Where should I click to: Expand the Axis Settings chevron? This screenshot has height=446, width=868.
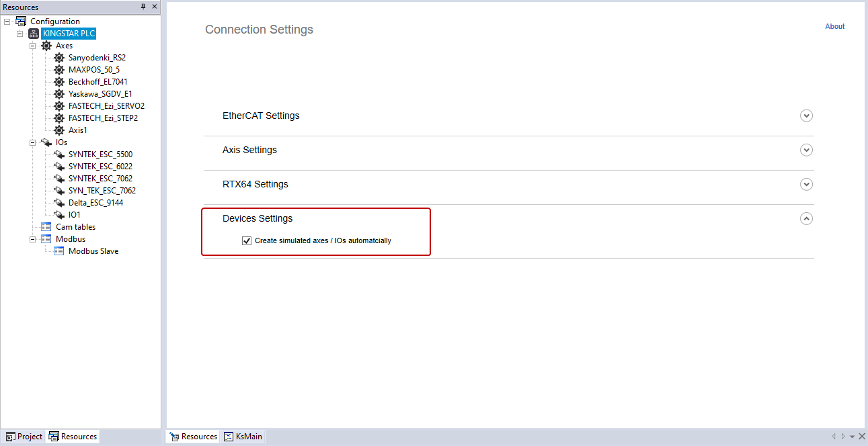(x=806, y=150)
